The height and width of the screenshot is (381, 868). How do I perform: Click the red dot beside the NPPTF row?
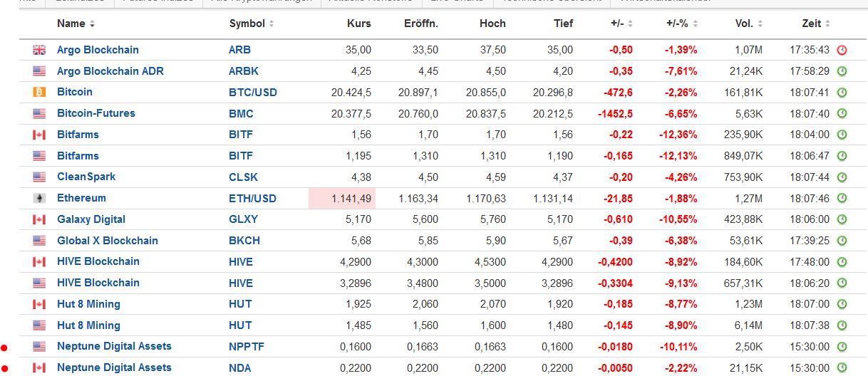click(4, 348)
